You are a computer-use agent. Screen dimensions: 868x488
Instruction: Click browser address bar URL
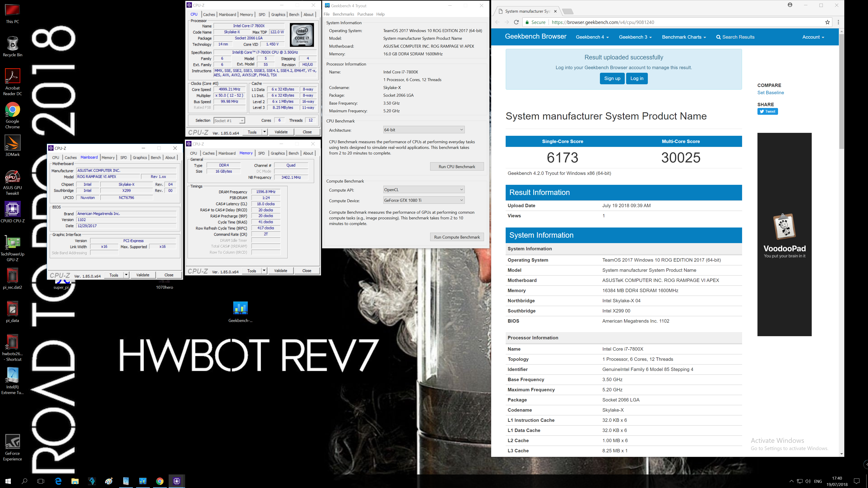[603, 22]
